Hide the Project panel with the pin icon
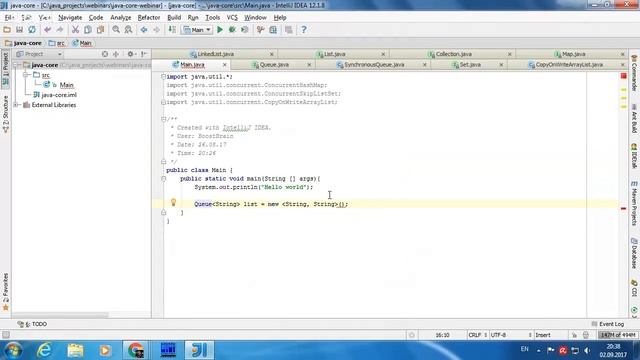 tap(144, 54)
